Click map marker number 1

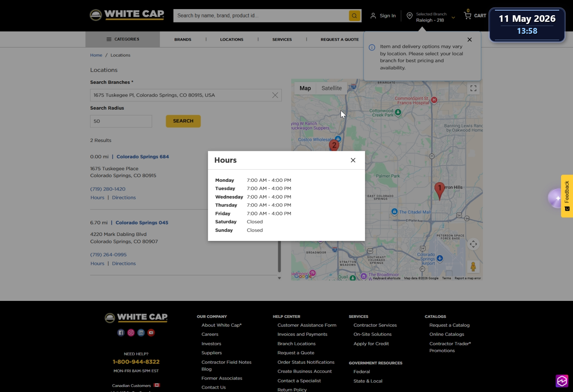point(439,191)
